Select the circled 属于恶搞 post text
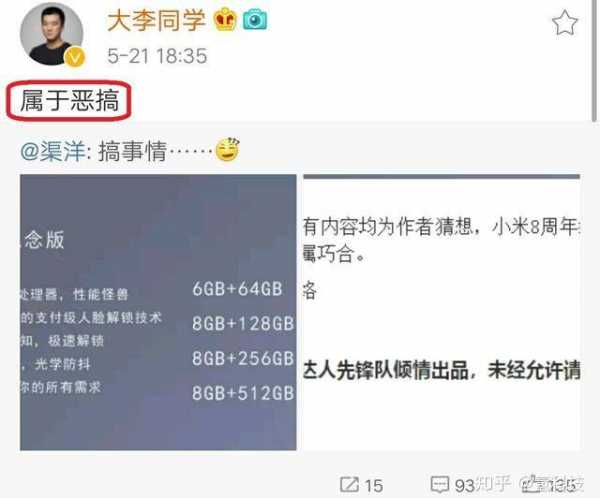 [x=69, y=101]
